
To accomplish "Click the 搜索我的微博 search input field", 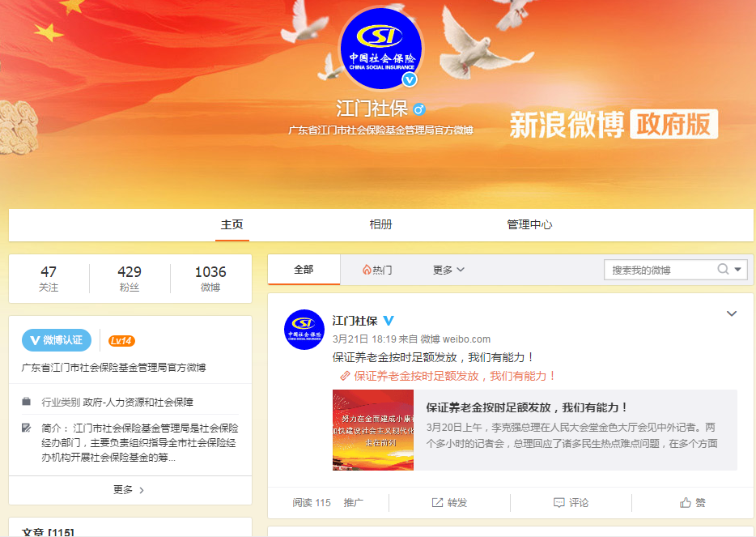I will [660, 270].
